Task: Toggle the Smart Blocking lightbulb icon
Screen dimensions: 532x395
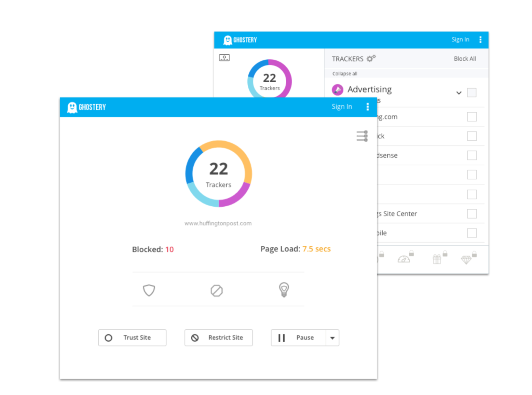Action: coord(284,290)
